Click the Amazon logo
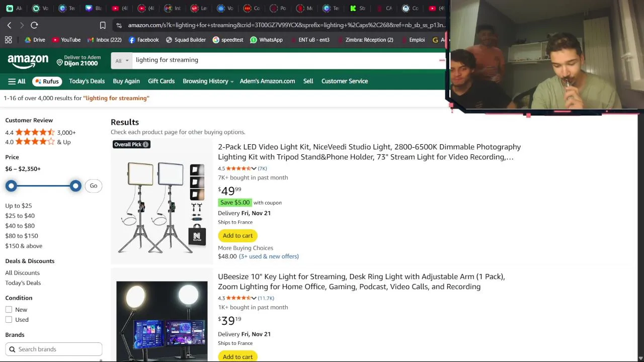The image size is (644, 362). click(28, 61)
